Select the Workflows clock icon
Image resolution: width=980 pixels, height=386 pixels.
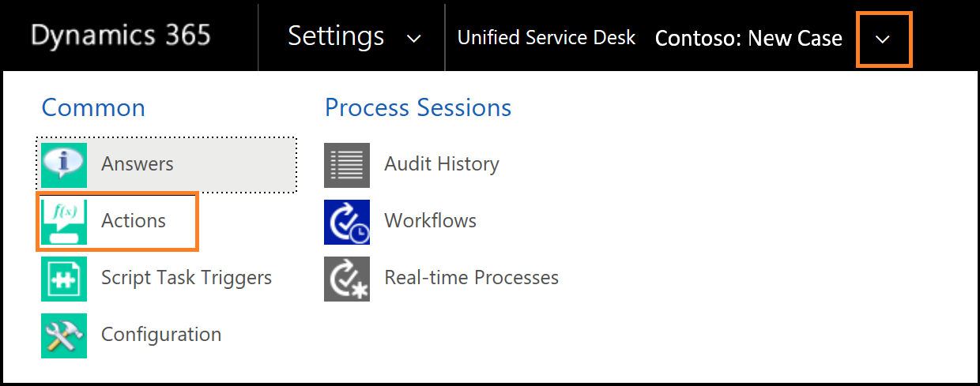[x=347, y=222]
